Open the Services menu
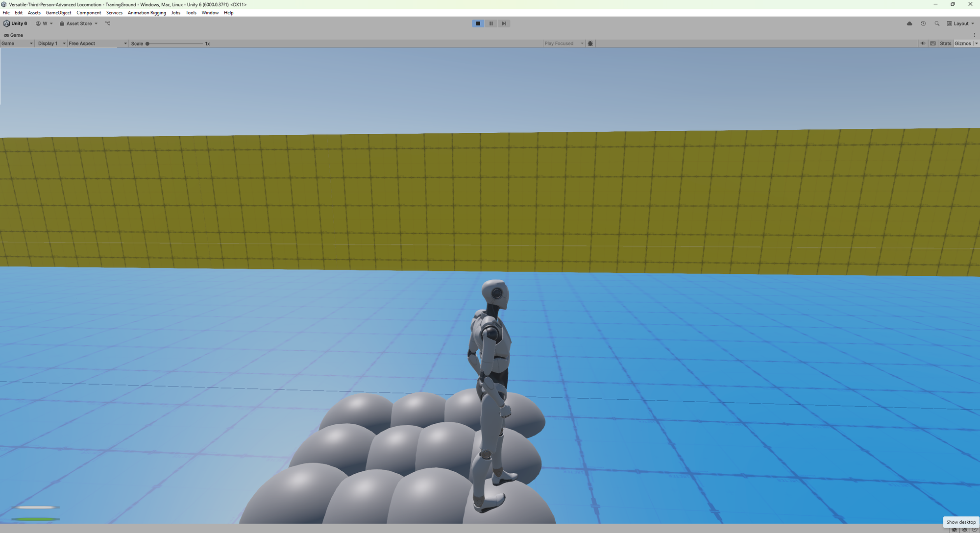This screenshot has width=980, height=533. pyautogui.click(x=114, y=13)
